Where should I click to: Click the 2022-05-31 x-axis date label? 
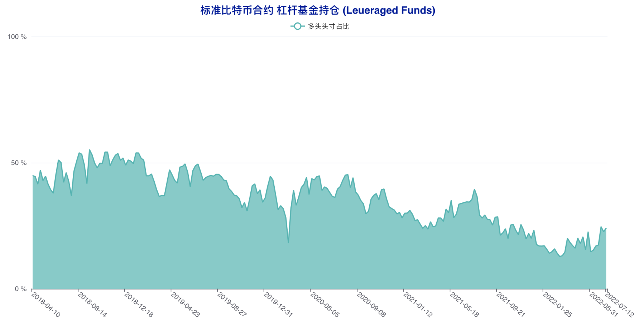(604, 305)
